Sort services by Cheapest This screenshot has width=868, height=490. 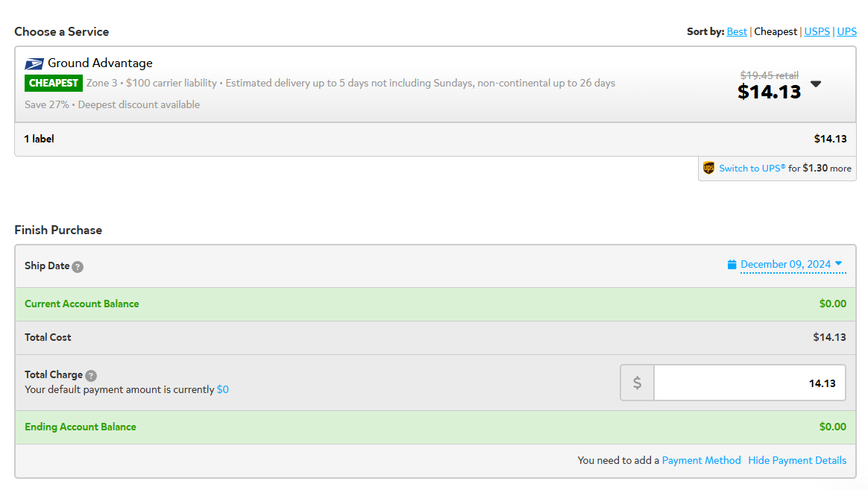click(776, 31)
